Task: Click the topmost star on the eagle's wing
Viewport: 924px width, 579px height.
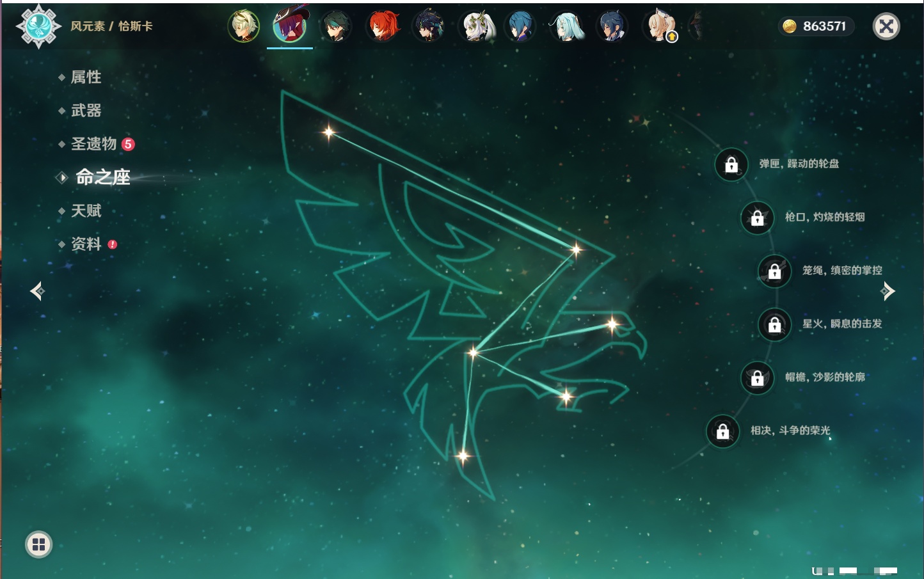Action: point(329,132)
